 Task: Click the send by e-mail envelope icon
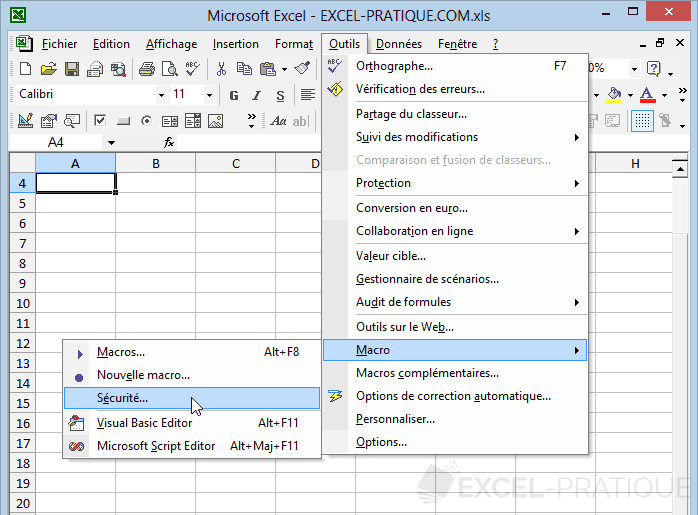[95, 69]
